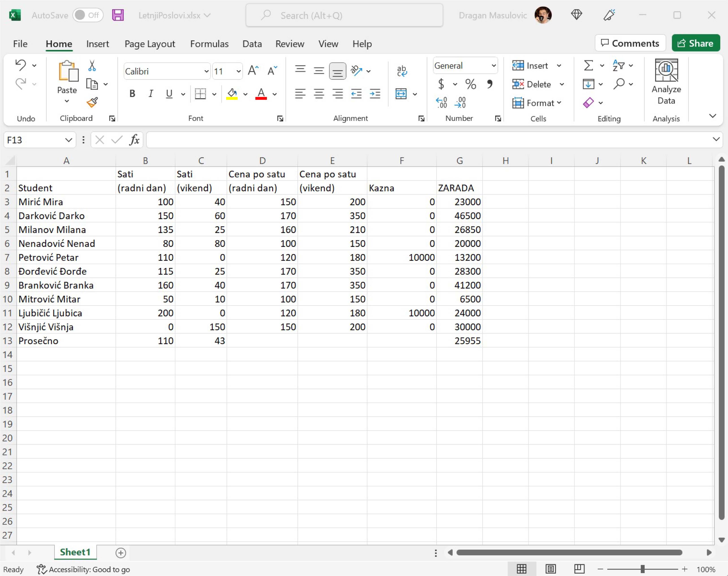Click the AutoSum sigma icon
728x576 pixels.
click(x=588, y=65)
